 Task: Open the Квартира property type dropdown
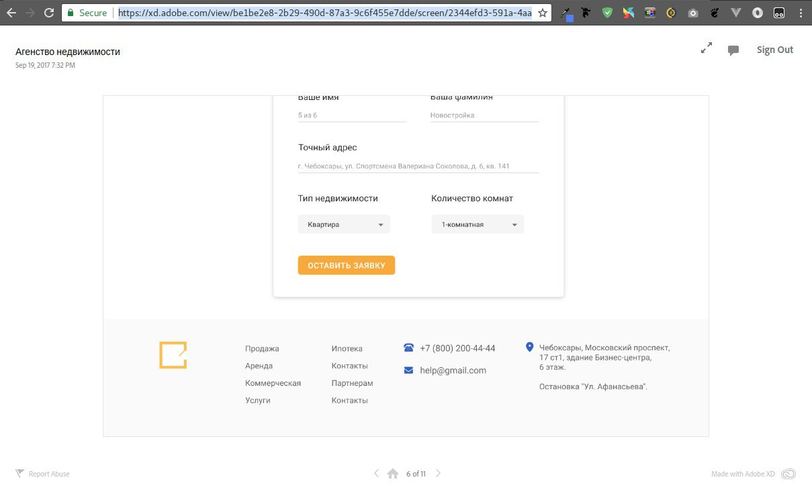(344, 225)
